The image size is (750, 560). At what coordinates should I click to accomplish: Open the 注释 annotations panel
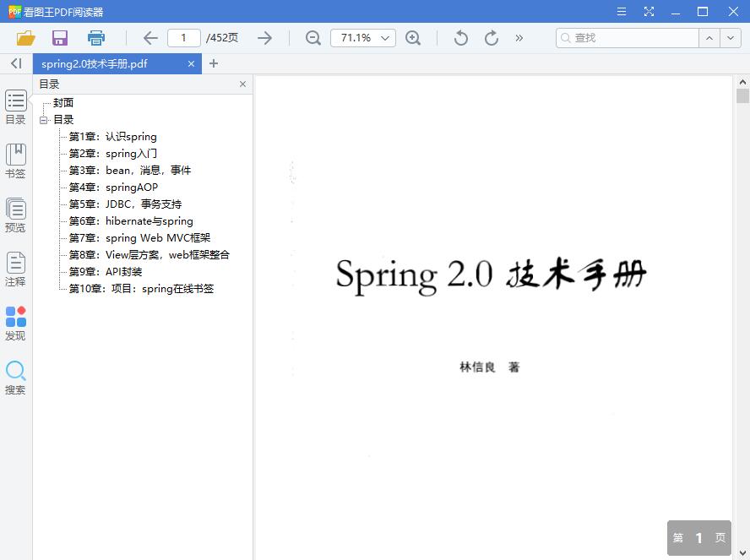15,267
